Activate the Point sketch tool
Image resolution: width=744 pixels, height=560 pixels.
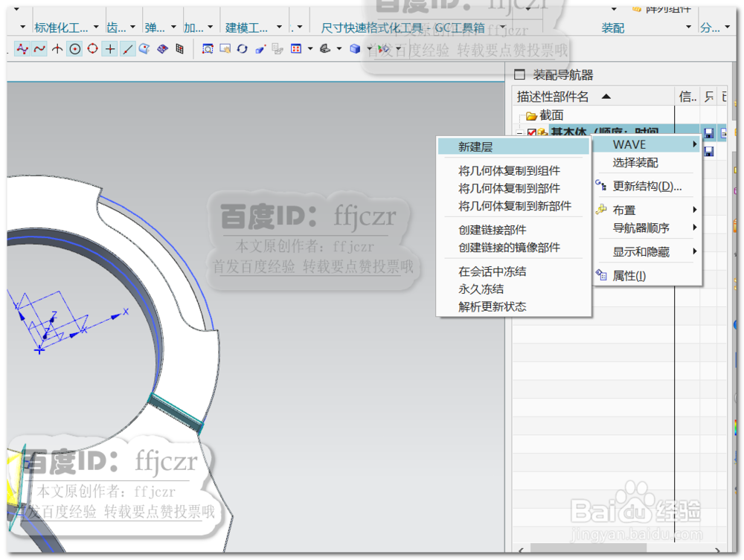click(x=110, y=49)
